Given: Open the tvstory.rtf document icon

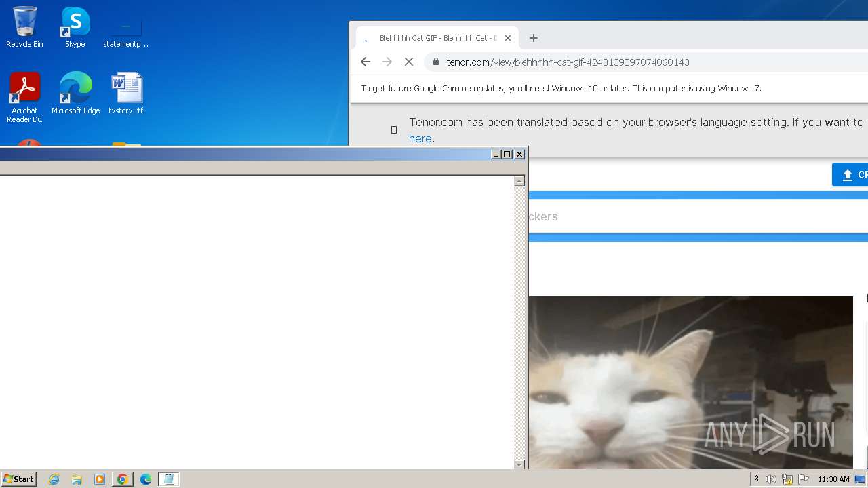Looking at the screenshot, I should pos(126,93).
